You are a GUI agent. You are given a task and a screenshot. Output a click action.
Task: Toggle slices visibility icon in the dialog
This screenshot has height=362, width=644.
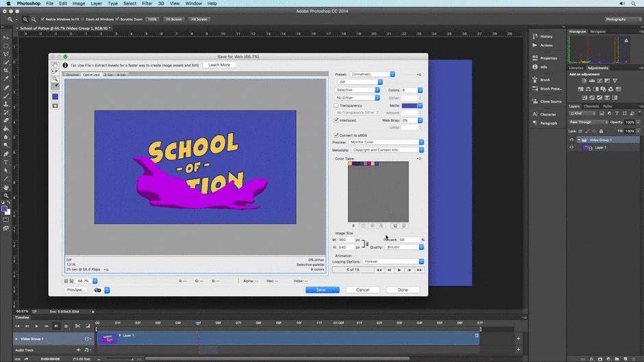click(x=55, y=106)
